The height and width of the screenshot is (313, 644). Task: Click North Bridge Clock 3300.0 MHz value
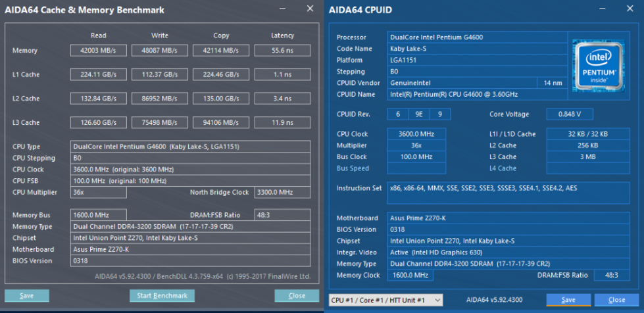coord(283,192)
